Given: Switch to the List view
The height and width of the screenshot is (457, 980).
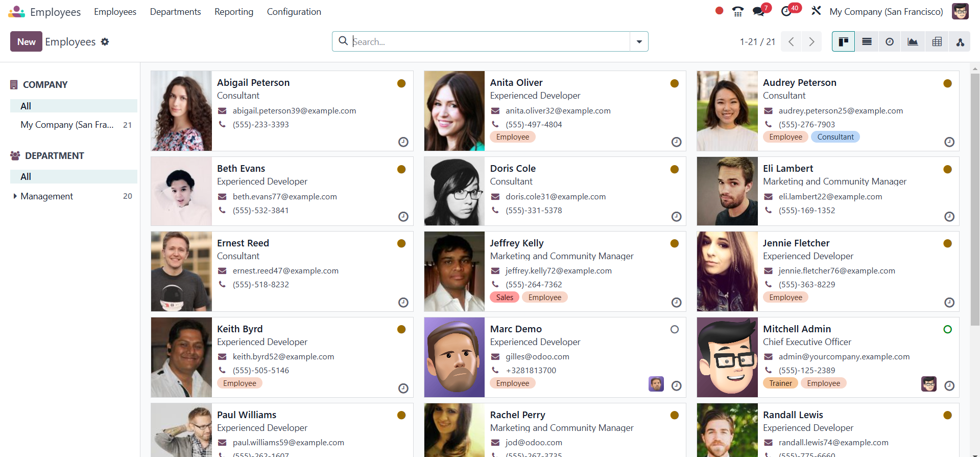Looking at the screenshot, I should coord(867,41).
